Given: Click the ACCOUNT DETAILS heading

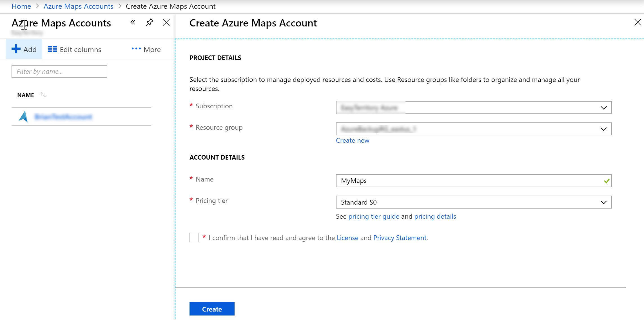Looking at the screenshot, I should click(217, 157).
